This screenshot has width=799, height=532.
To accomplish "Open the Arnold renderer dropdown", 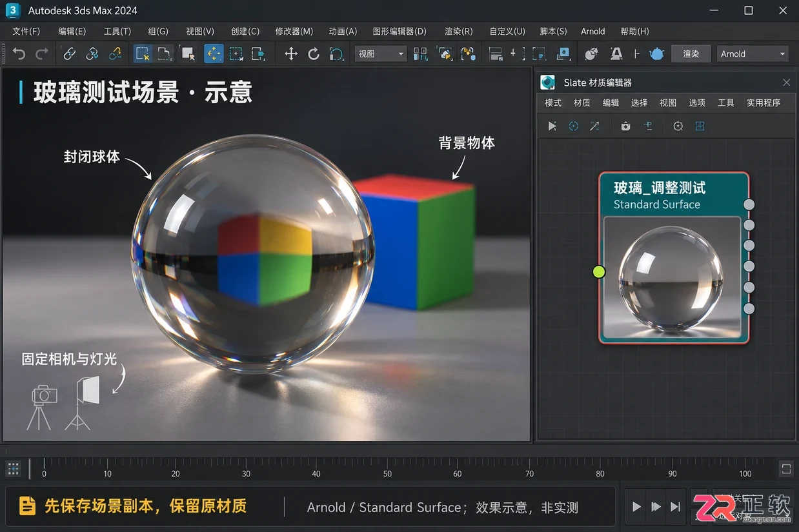I will click(753, 54).
